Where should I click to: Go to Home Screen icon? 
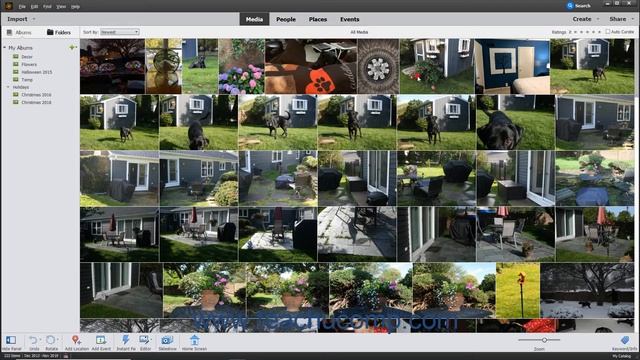(x=194, y=340)
